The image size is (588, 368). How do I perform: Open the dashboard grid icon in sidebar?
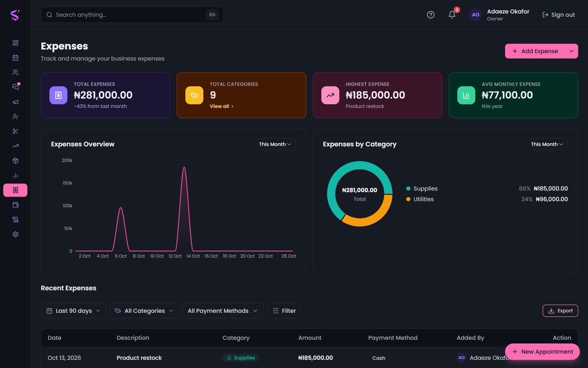point(16,43)
